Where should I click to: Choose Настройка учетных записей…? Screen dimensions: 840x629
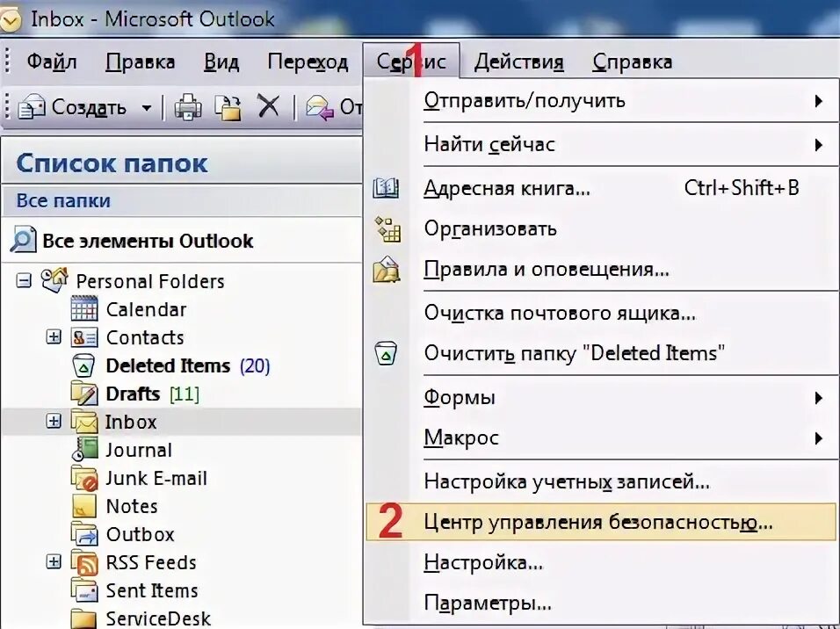tap(600, 481)
